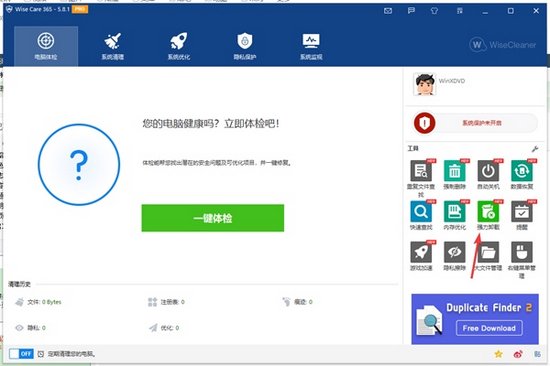Click the WiseCleaner logo in header
The width and height of the screenshot is (550, 366).
[502, 45]
